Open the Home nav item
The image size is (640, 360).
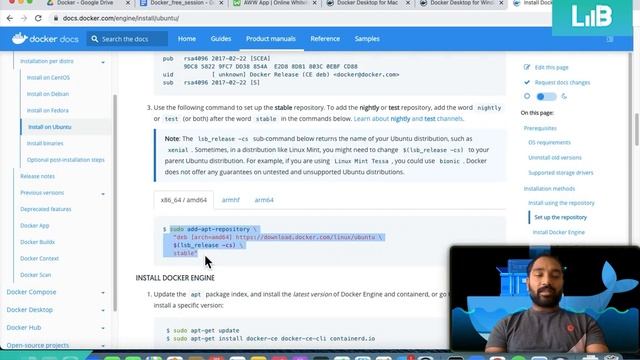coord(187,39)
